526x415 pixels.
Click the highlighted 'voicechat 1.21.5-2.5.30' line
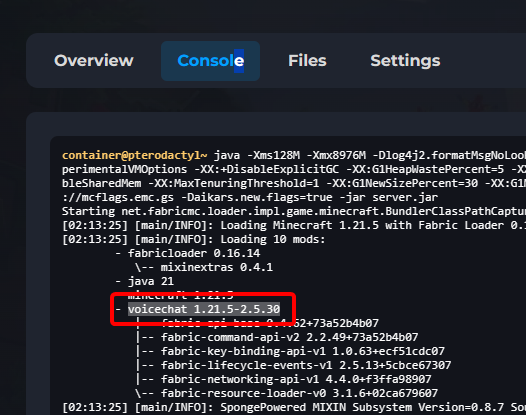pyautogui.click(x=204, y=309)
